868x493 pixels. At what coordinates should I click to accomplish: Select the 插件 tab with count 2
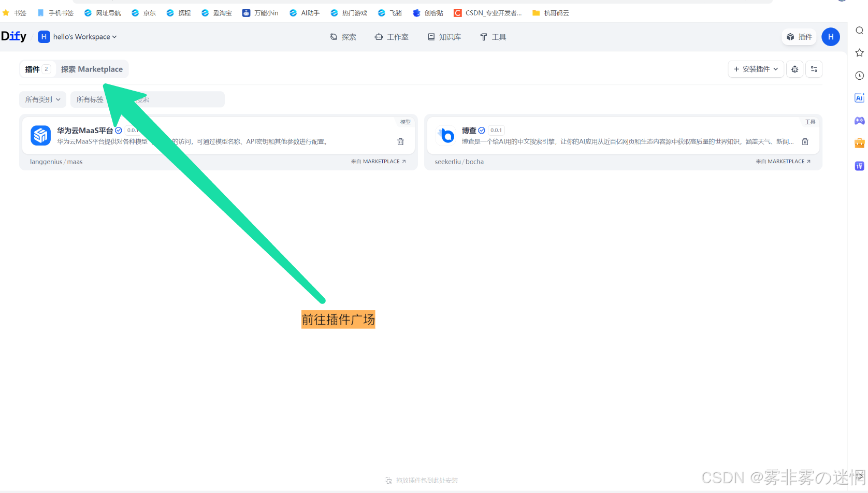pyautogui.click(x=37, y=69)
